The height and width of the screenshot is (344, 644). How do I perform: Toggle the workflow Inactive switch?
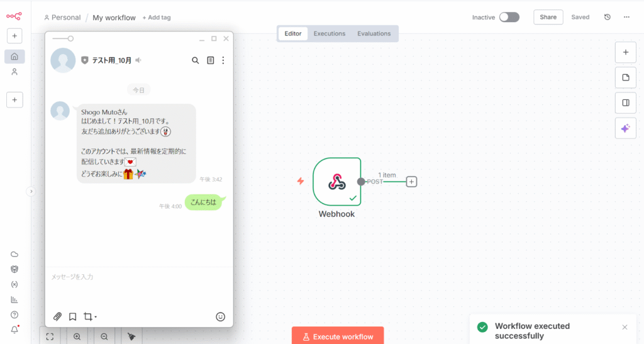509,17
